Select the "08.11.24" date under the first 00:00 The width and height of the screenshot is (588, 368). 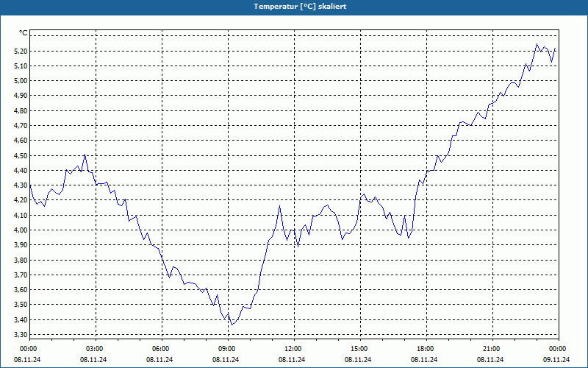coord(27,360)
